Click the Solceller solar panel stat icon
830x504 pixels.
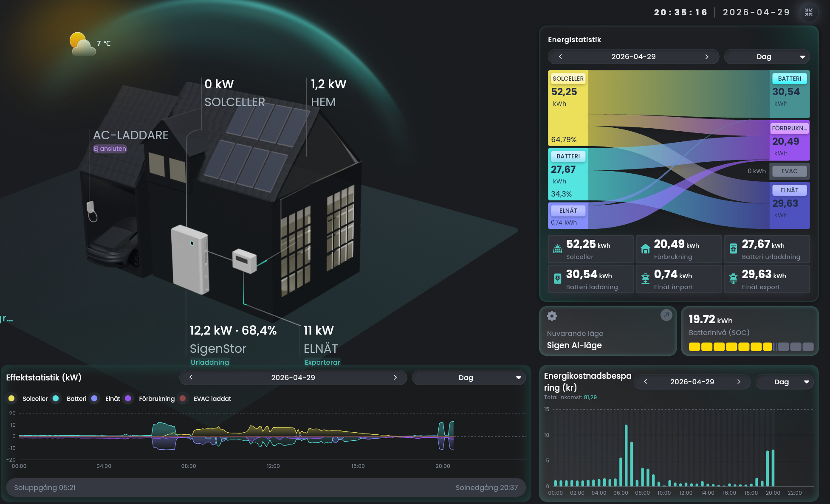(557, 249)
